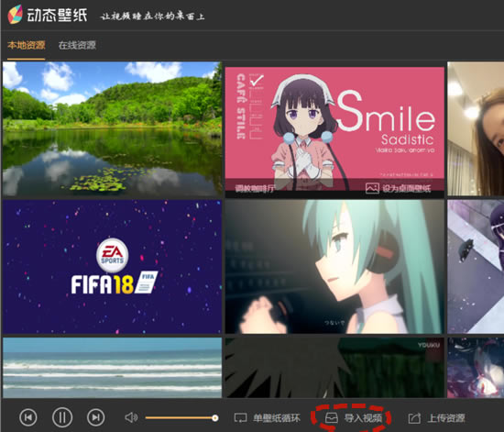Select the dark YOUKU video wallpaper thumbnail
The image size is (504, 432).
pos(334,368)
